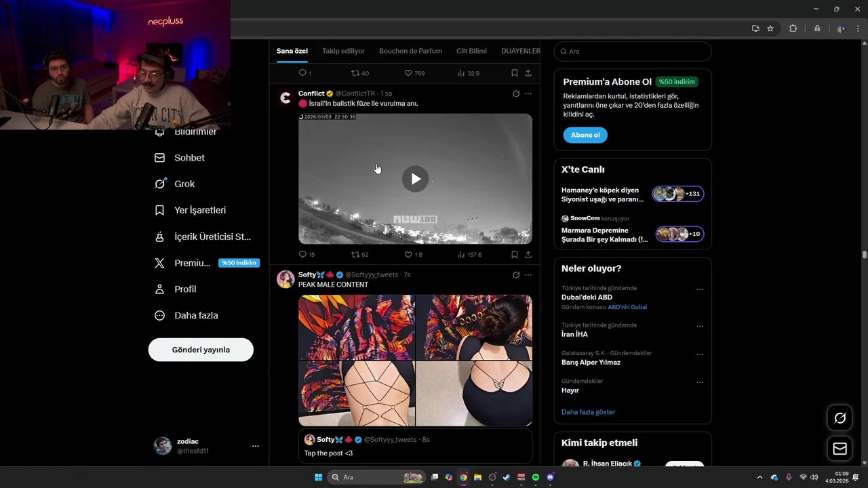The image size is (868, 488).
Task: Expand Daha fazla menu in sidebar
Action: 186,315
